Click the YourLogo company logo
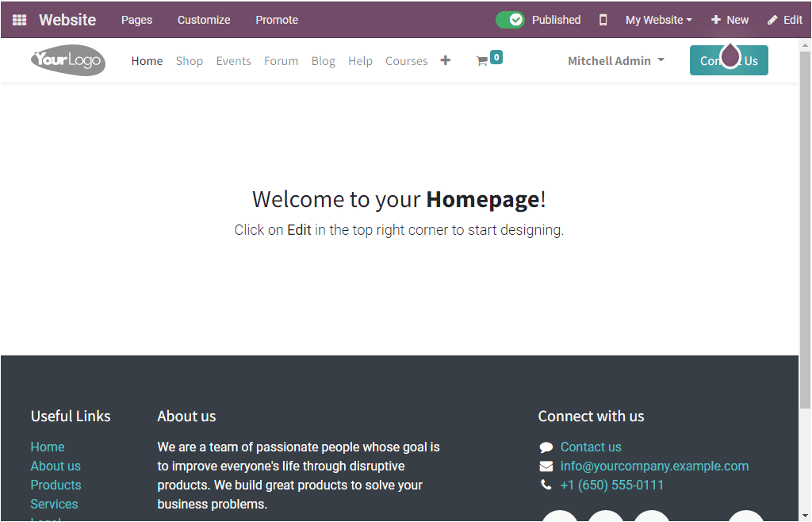Image resolution: width=812 pixels, height=522 pixels. pos(67,60)
